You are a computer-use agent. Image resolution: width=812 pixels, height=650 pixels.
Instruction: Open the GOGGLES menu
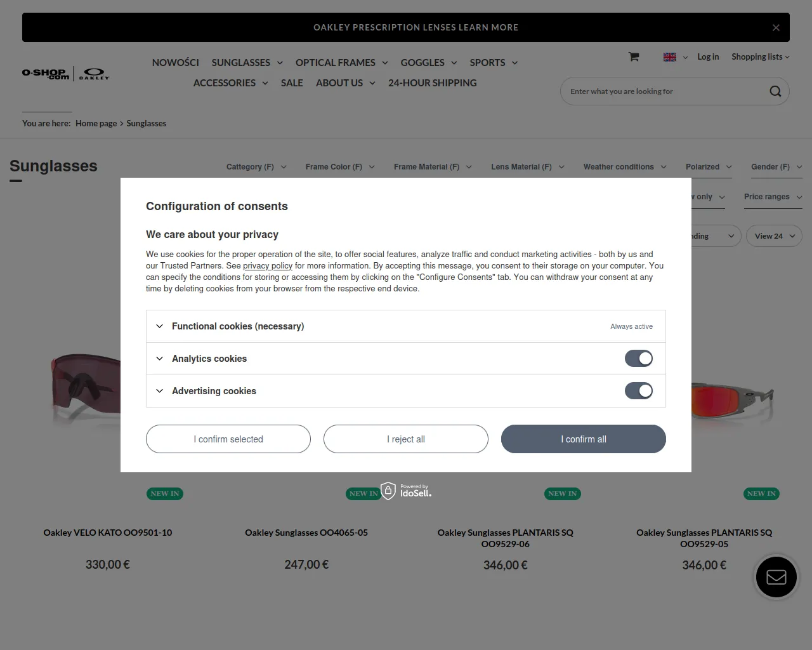pyautogui.click(x=428, y=62)
